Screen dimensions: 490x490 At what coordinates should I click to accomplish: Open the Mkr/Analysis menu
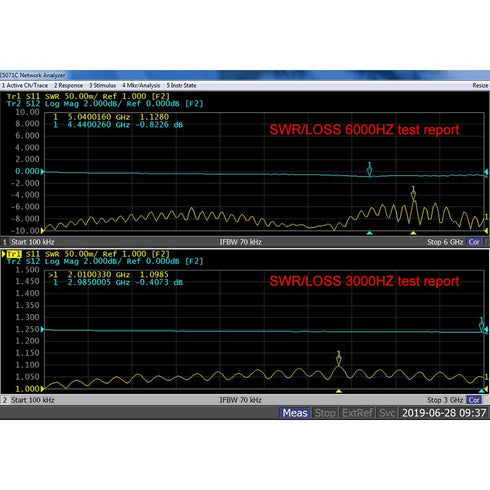(x=141, y=85)
